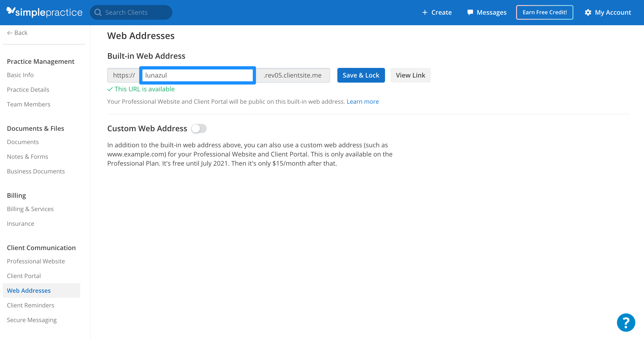Open Billing & Services settings
This screenshot has height=340, width=644.
[30, 209]
